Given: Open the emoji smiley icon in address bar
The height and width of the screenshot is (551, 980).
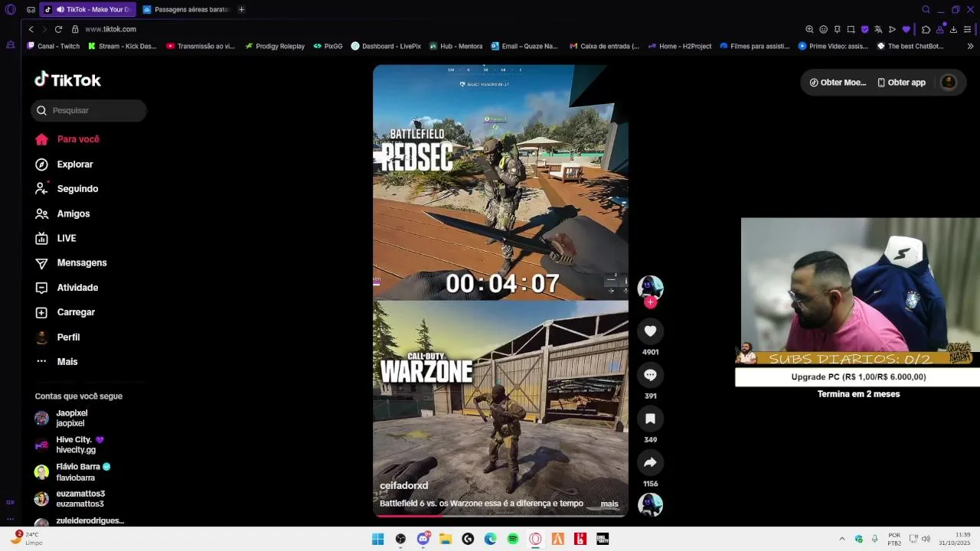Looking at the screenshot, I should click(x=823, y=29).
